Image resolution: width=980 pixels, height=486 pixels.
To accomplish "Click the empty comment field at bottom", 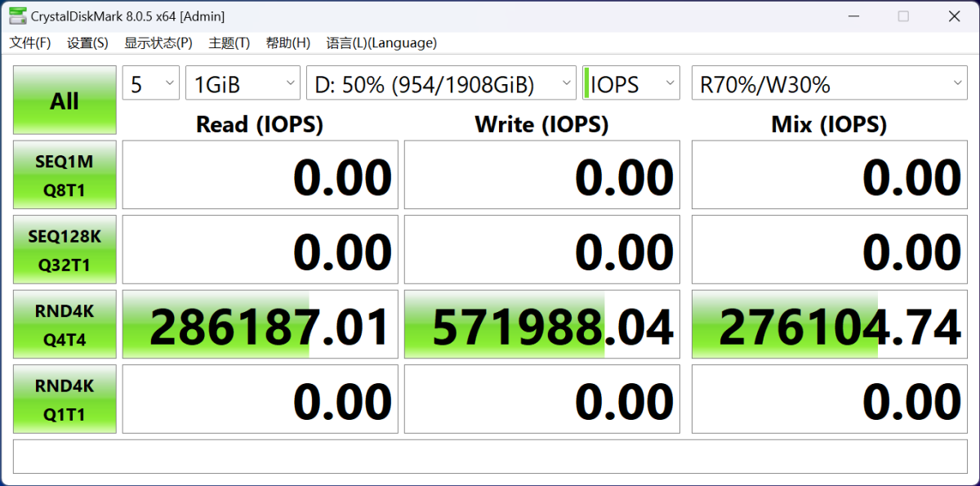I will pyautogui.click(x=491, y=457).
